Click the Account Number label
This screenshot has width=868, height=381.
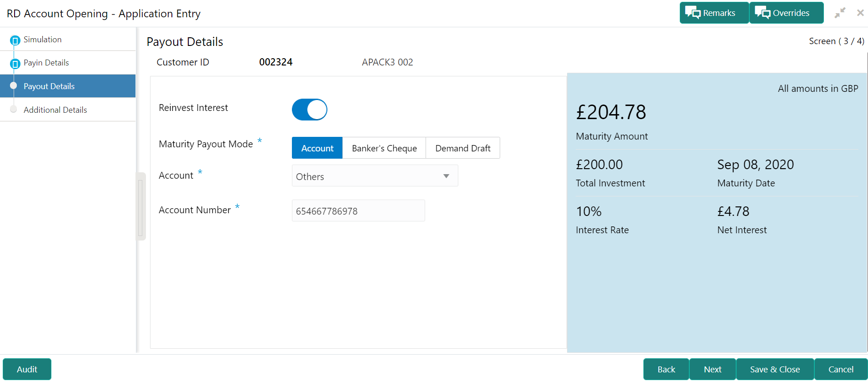195,210
